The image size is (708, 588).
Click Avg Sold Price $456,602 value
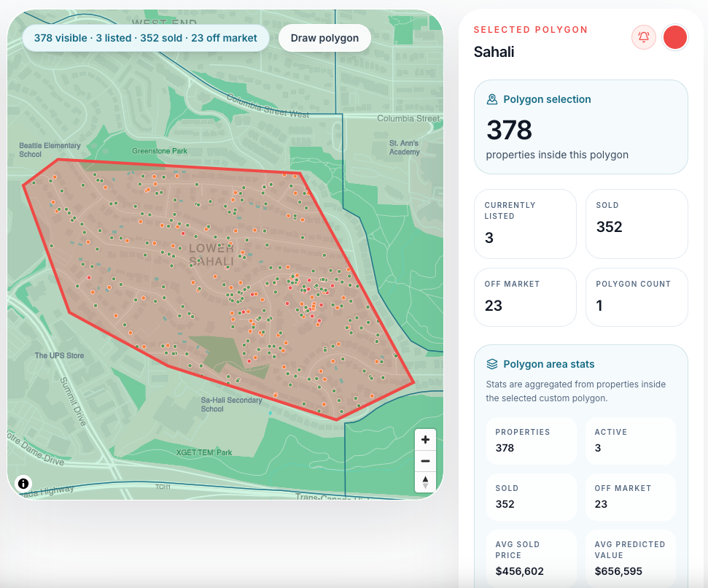point(519,571)
